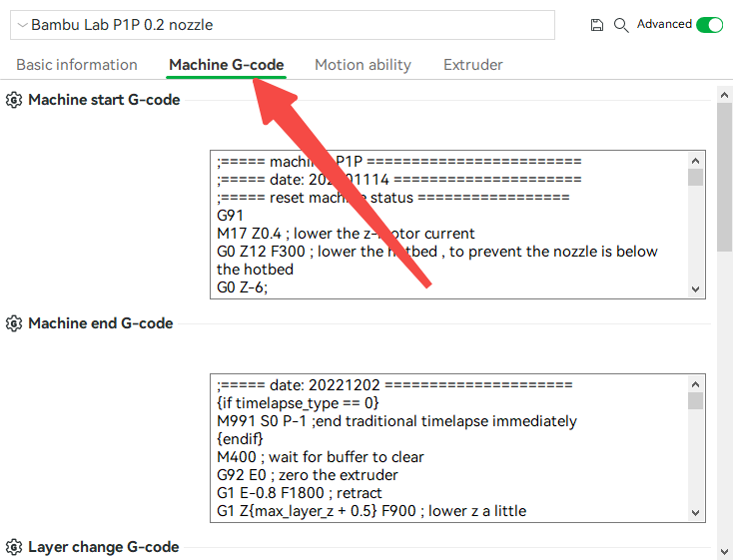Switch to the Basic information tab
Screen dimensions: 733x560
[77, 65]
